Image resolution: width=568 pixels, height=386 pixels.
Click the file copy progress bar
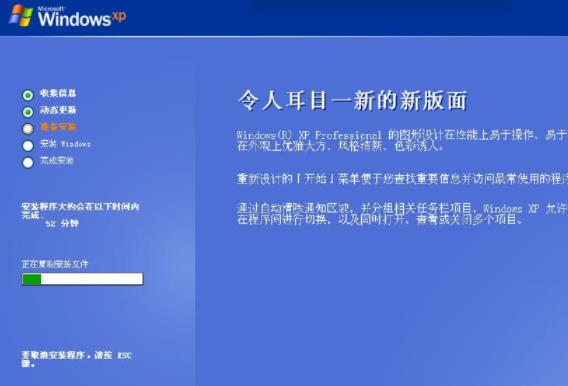[x=83, y=279]
